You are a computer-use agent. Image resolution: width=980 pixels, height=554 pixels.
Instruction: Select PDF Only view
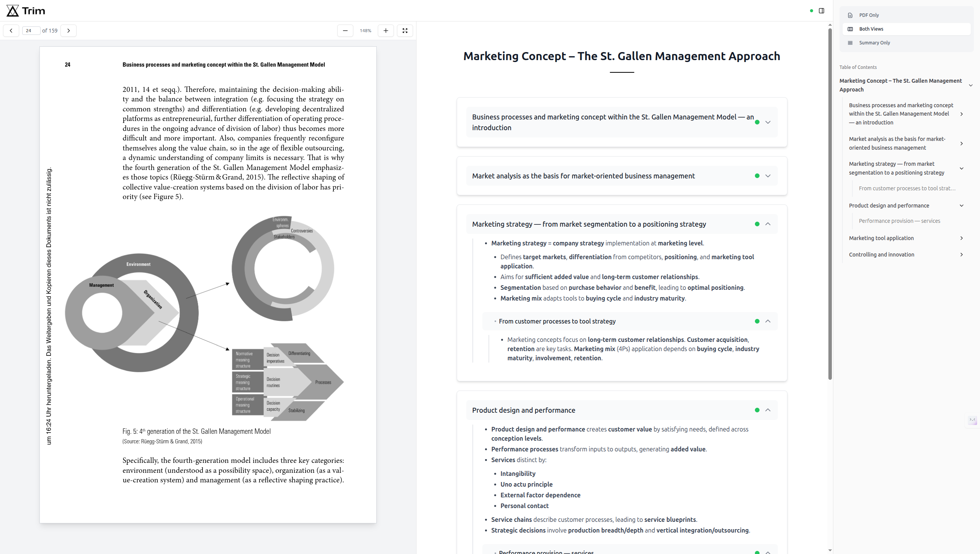click(869, 15)
